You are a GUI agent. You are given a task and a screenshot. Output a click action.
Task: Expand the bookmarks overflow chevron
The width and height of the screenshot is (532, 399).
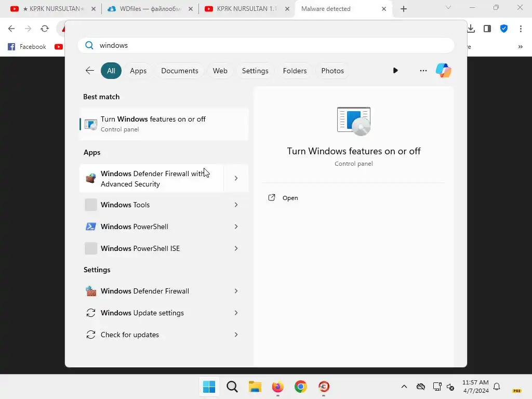(521, 47)
